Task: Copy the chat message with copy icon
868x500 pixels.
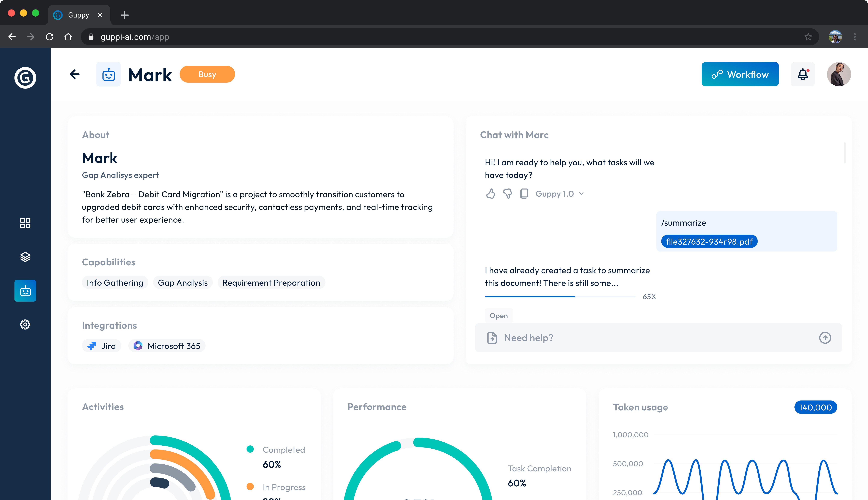Action: pos(524,194)
